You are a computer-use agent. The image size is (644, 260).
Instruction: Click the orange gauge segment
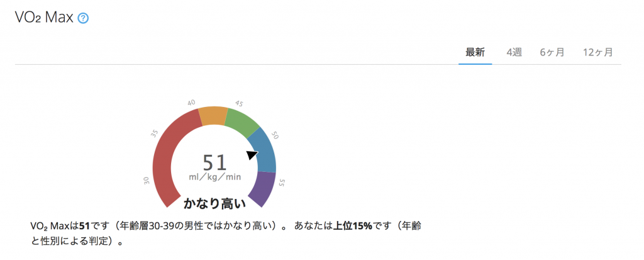click(x=214, y=116)
